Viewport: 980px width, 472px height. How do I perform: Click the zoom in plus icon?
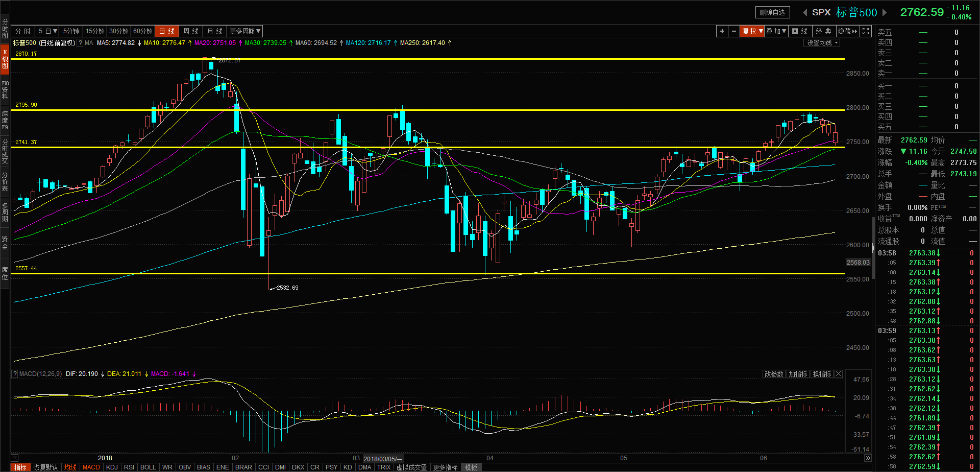[x=722, y=32]
